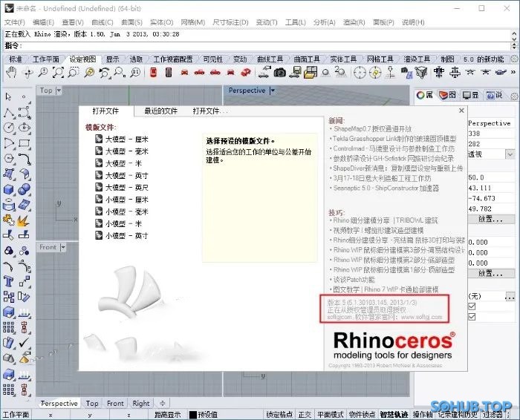Select the Rectangle tool
The height and width of the screenshot is (420, 520).
coord(25,143)
